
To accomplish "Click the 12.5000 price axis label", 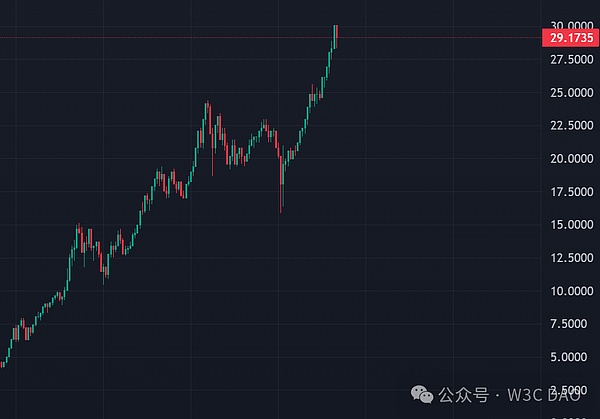I will [568, 258].
